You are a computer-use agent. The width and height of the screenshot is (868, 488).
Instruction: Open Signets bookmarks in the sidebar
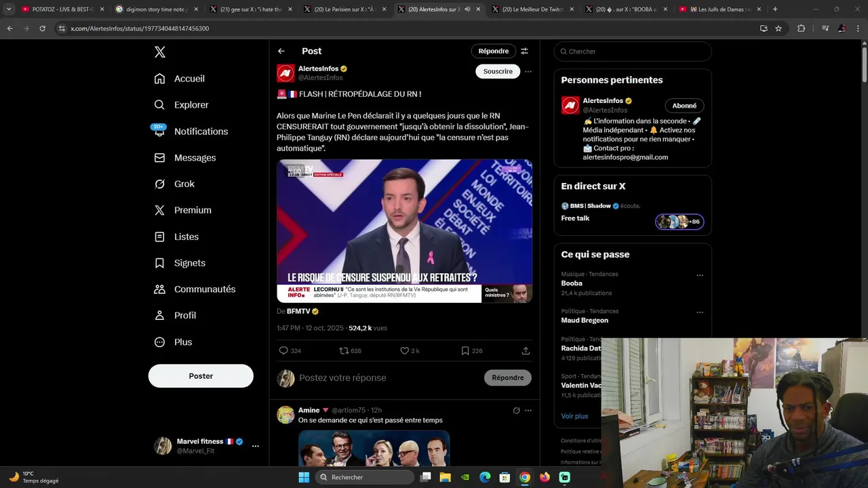pos(180,263)
